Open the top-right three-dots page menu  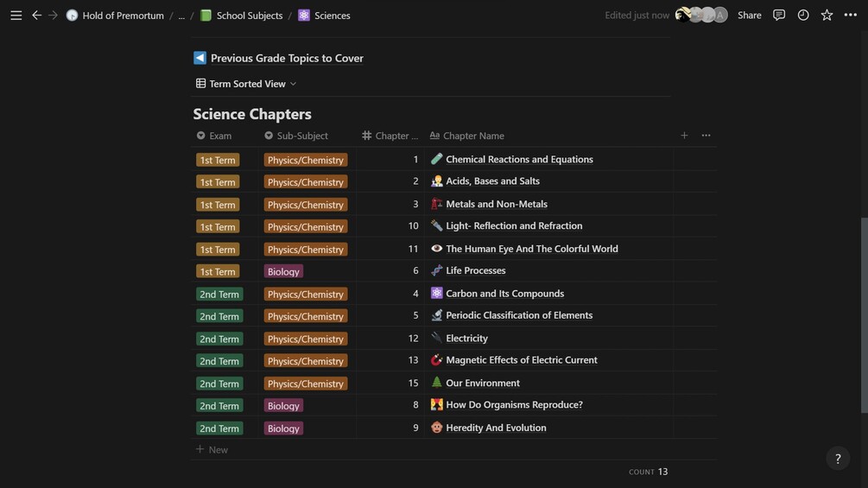(850, 16)
